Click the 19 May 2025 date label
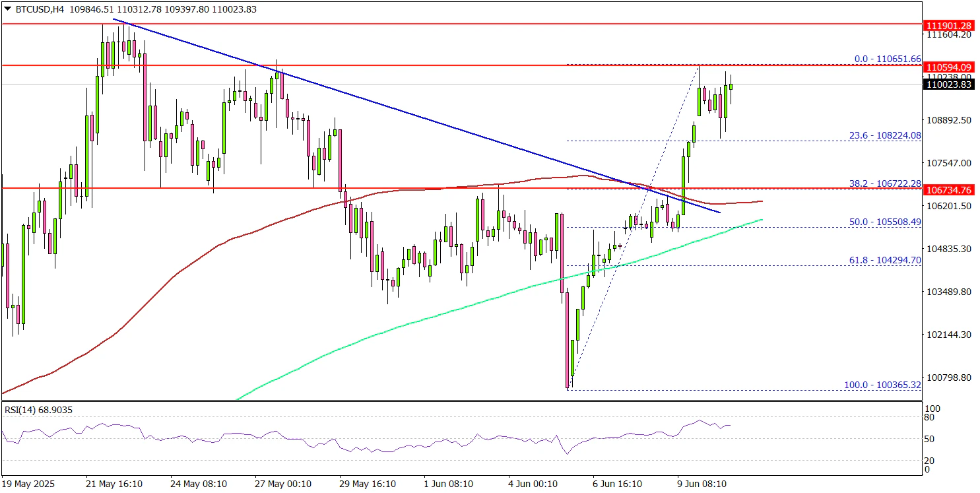Viewport: 980px width, 493px height. coord(29,484)
